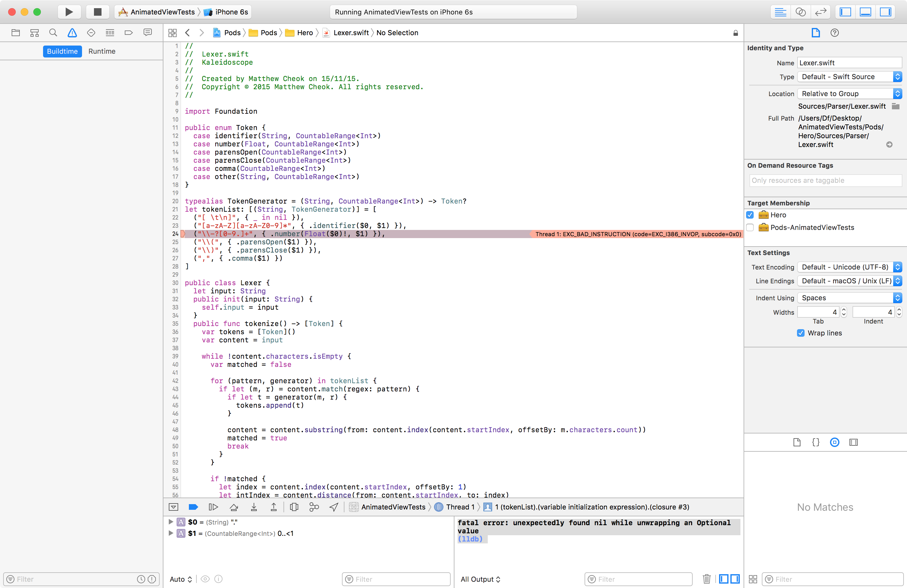Go back in editor history

pyautogui.click(x=188, y=33)
